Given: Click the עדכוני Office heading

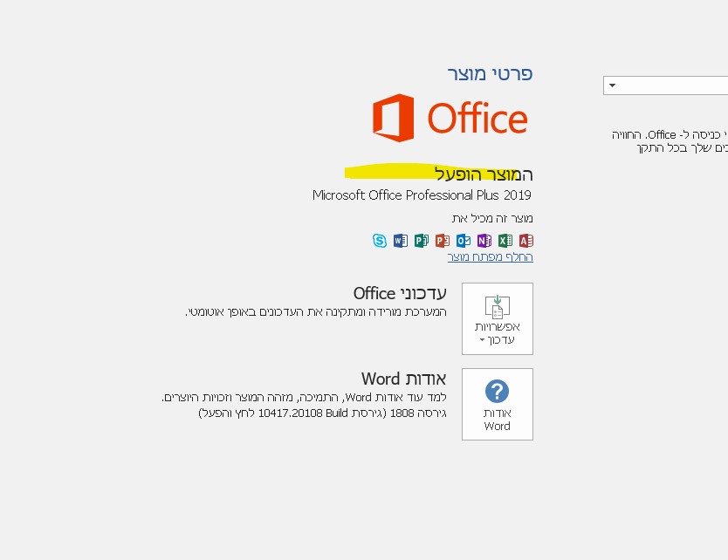Looking at the screenshot, I should click(x=400, y=293).
